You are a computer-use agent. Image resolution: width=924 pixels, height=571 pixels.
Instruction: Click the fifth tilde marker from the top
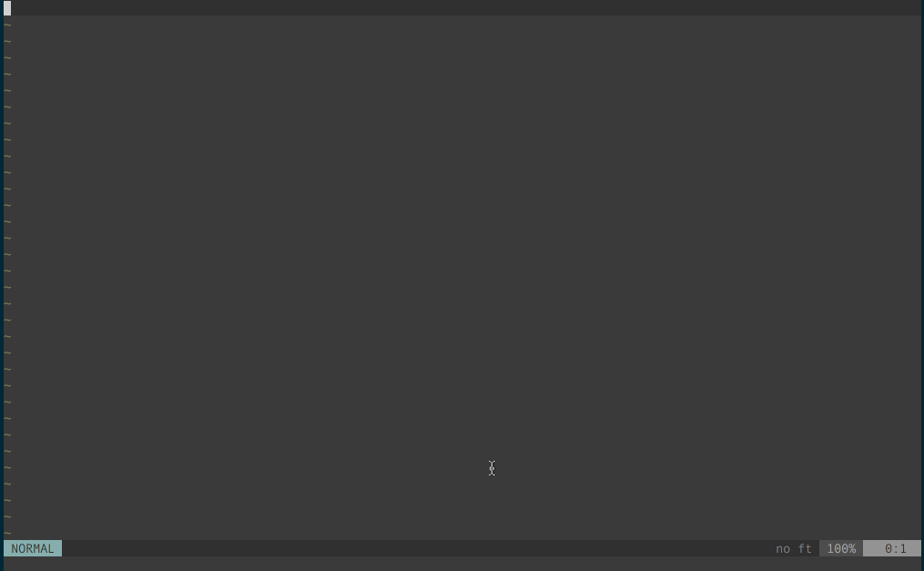[7, 91]
